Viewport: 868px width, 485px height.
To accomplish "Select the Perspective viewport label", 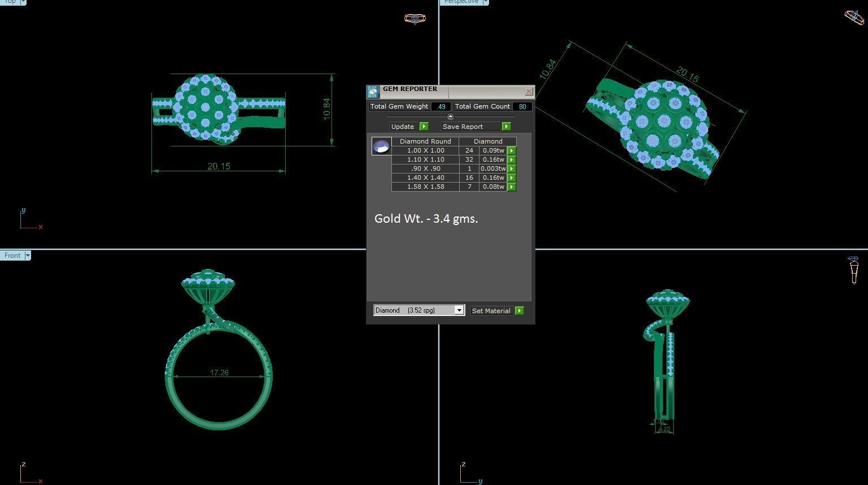I will [x=461, y=2].
